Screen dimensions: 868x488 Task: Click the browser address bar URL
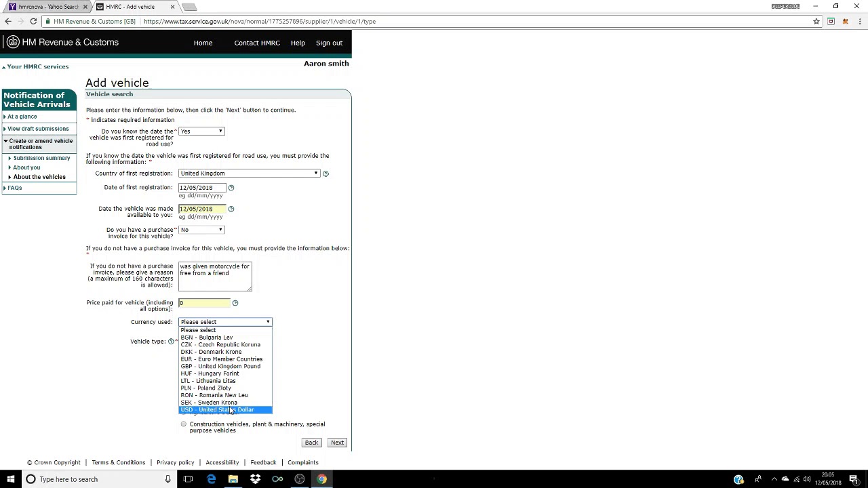pyautogui.click(x=260, y=22)
